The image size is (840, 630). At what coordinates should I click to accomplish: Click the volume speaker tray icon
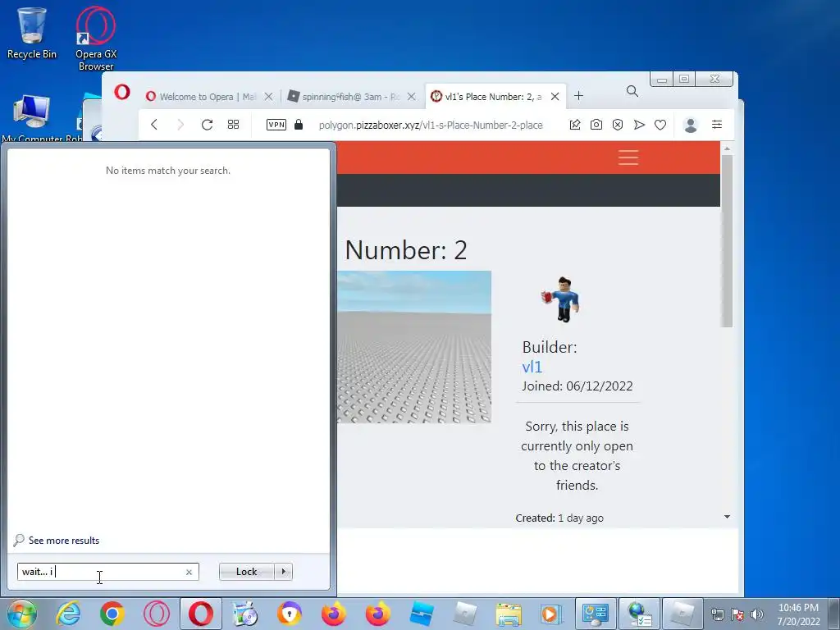(x=757, y=614)
